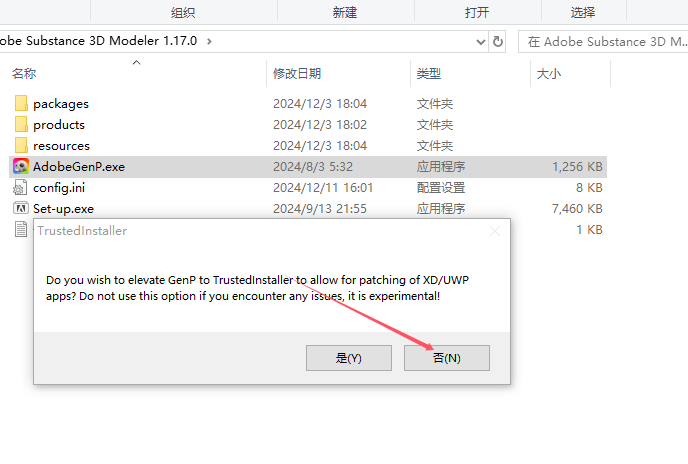Viewport: 688px width, 464px height.
Task: Open the 新建 ribbon group
Action: [x=345, y=12]
